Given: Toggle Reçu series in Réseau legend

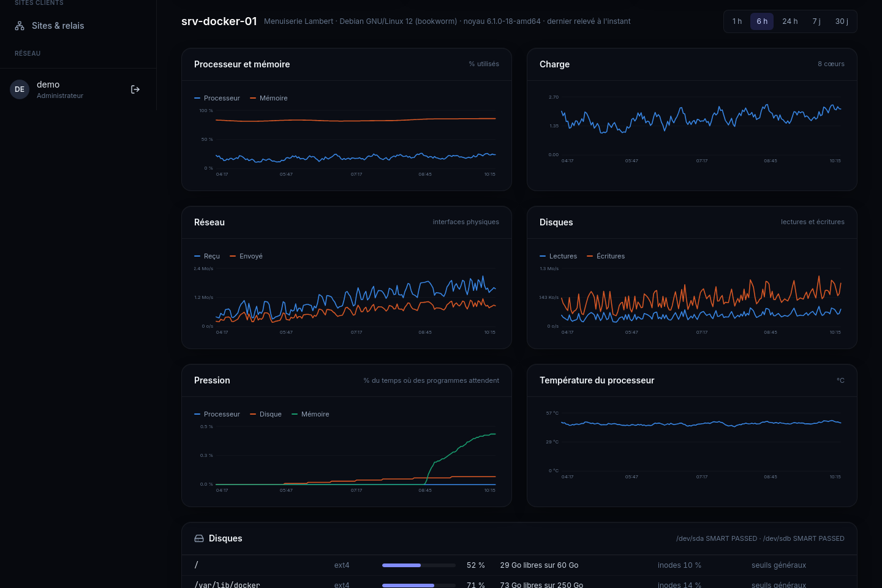Looking at the screenshot, I should tap(207, 256).
